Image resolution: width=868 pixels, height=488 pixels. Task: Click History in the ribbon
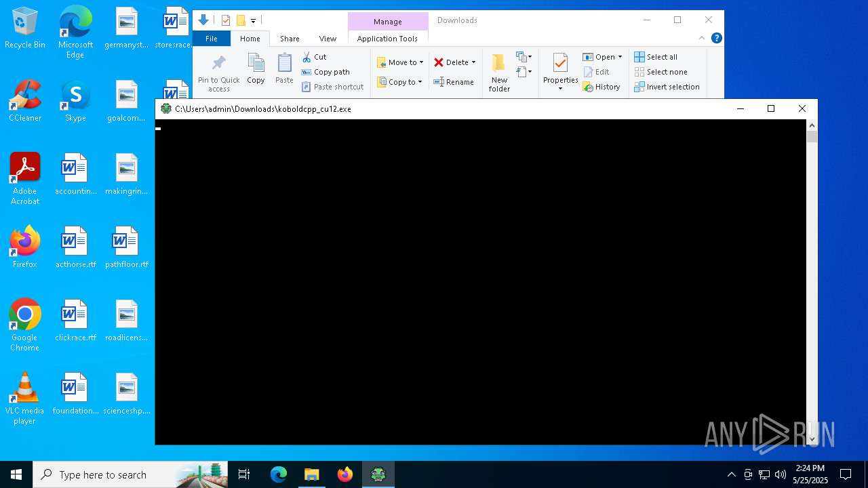tap(601, 87)
